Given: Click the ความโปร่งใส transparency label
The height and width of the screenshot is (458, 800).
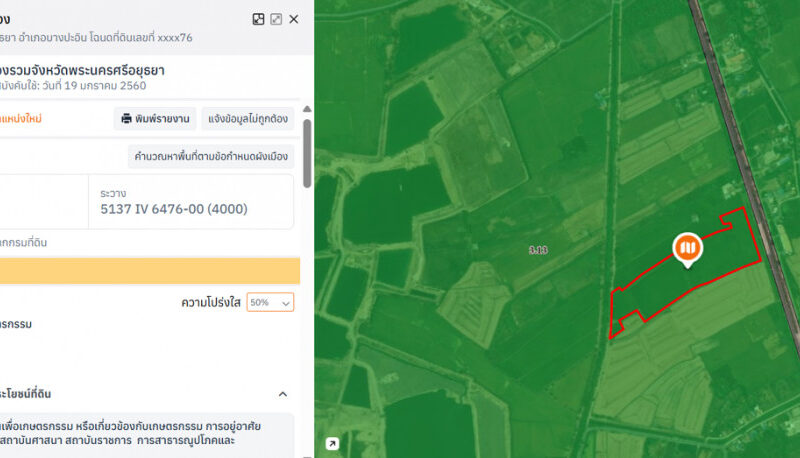Looking at the screenshot, I should point(211,302).
